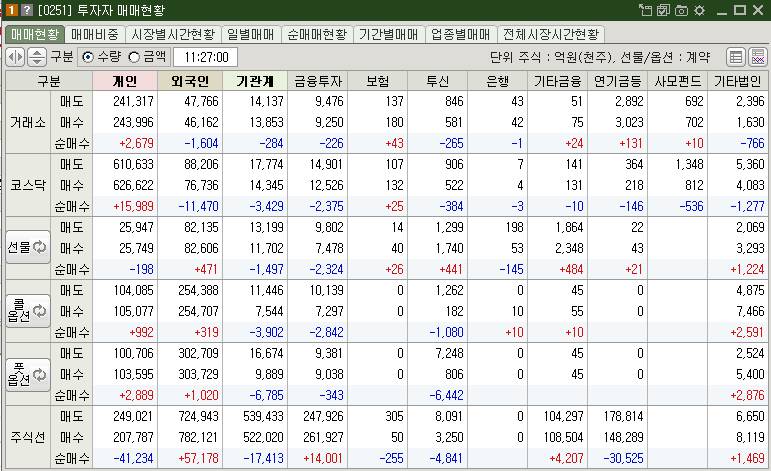Click the 은행 column header
771x471 pixels.
tap(498, 81)
